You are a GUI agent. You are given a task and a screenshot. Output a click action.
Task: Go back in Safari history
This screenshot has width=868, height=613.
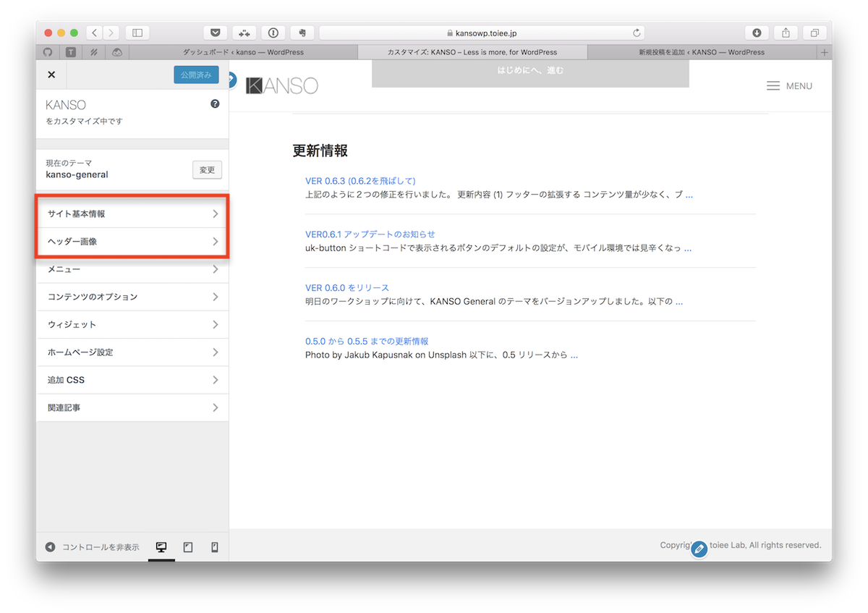point(95,33)
